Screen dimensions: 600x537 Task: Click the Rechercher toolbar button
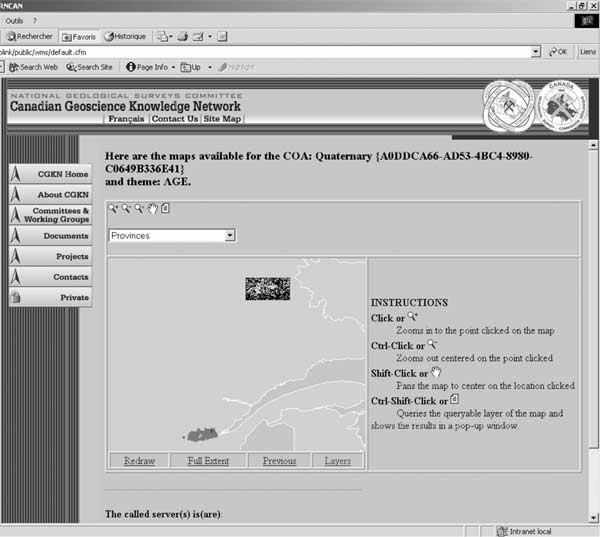(x=28, y=37)
